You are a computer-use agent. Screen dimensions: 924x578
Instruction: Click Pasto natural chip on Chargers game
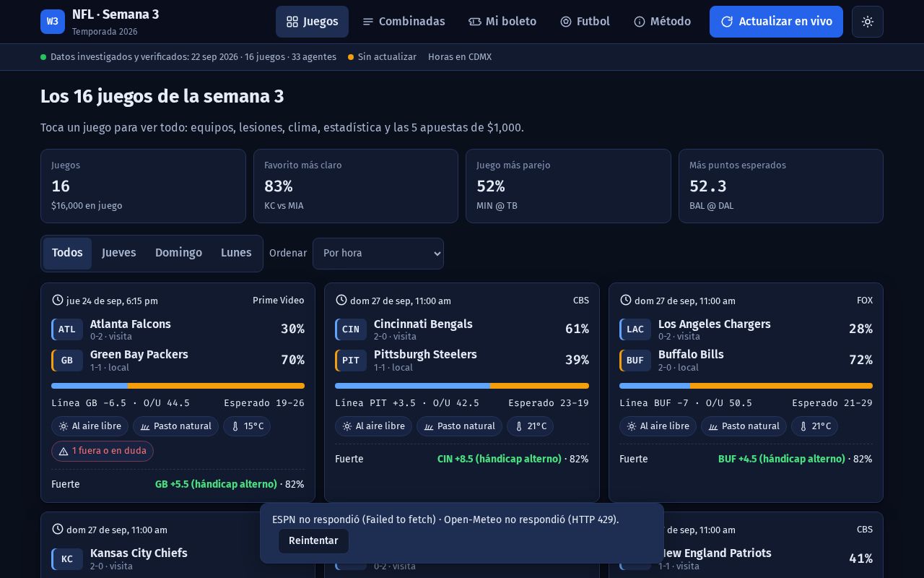point(744,426)
